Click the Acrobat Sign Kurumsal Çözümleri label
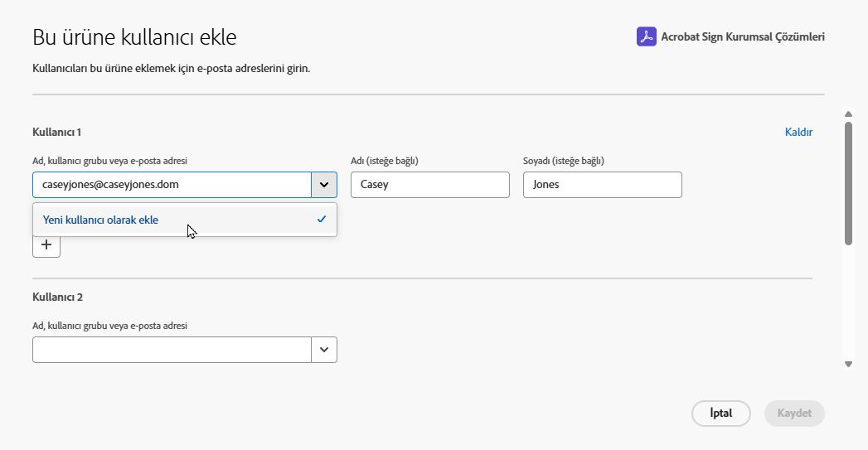 tap(742, 36)
